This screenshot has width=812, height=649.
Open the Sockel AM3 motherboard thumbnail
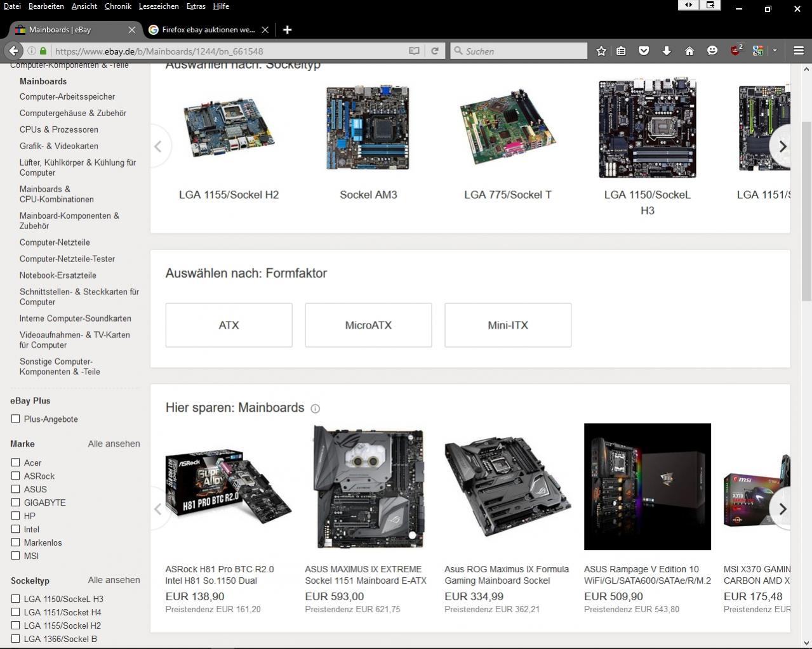pos(368,128)
